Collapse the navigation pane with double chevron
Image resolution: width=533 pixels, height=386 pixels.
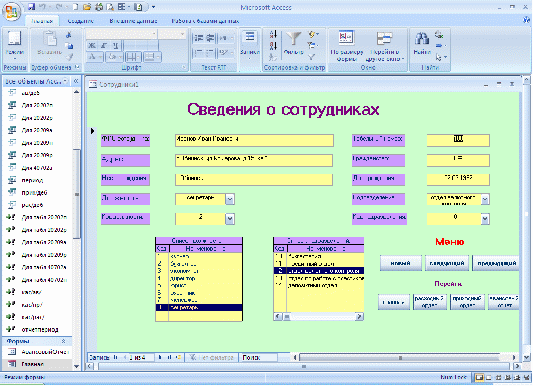[76, 81]
